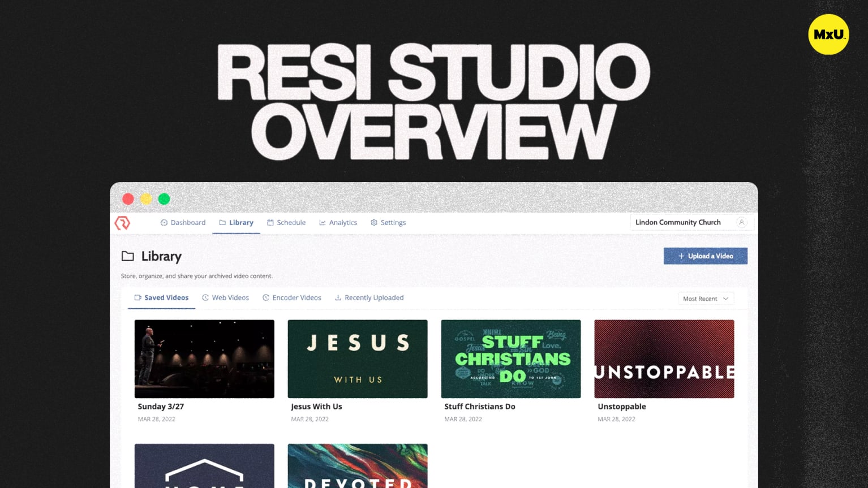Image resolution: width=868 pixels, height=488 pixels.
Task: Click the Recently Uploaded download icon
Action: pos(338,297)
